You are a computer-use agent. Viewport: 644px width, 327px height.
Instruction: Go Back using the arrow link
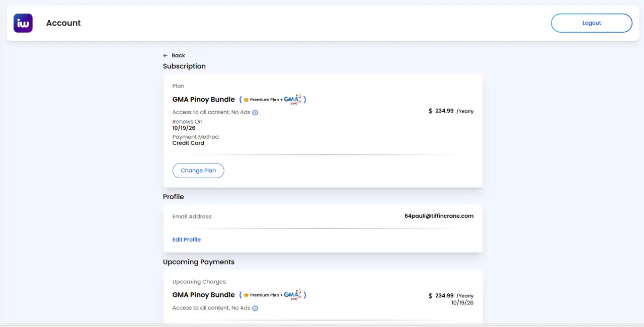pyautogui.click(x=174, y=55)
